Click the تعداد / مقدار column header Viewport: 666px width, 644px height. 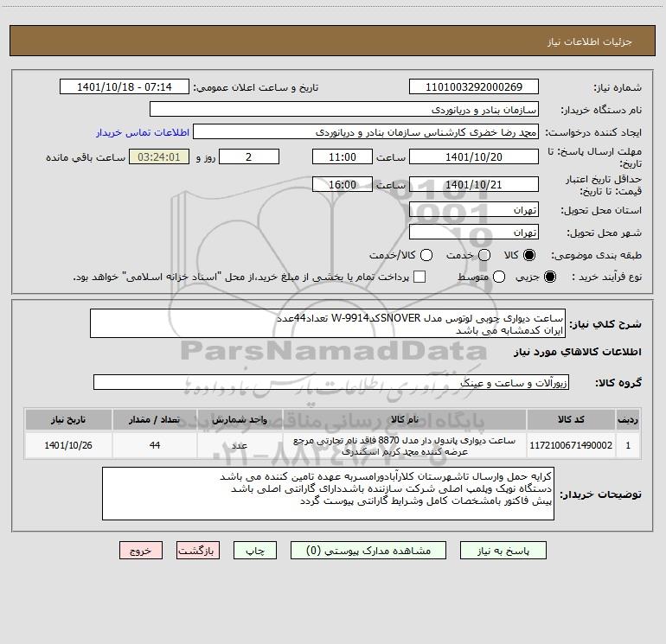(x=155, y=419)
